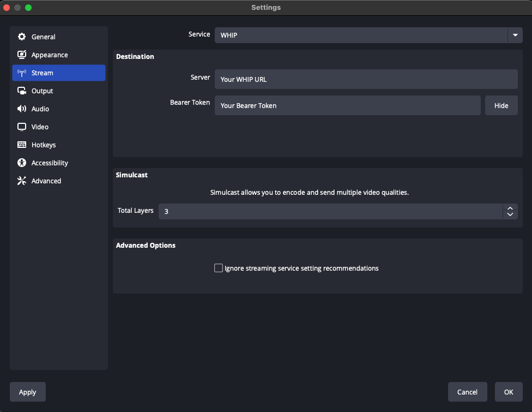Screen dimensions: 532x412
Task: Click the Server label
Action: (x=200, y=77)
